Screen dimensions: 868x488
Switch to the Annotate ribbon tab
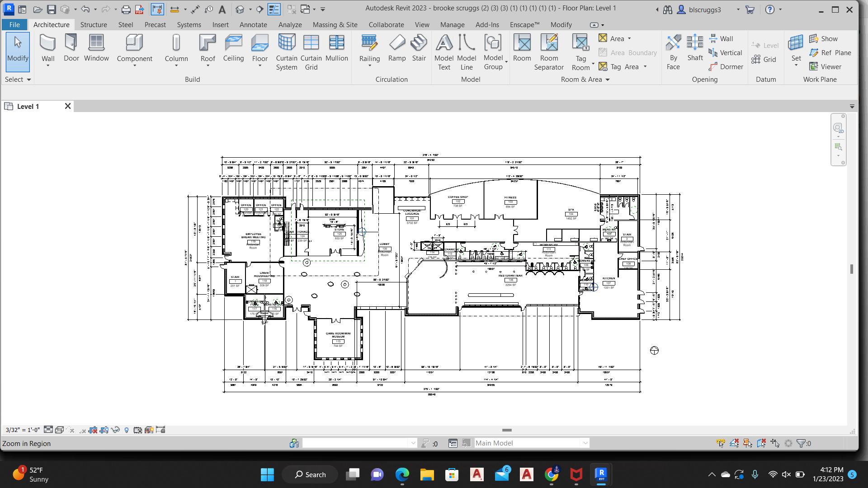click(253, 25)
